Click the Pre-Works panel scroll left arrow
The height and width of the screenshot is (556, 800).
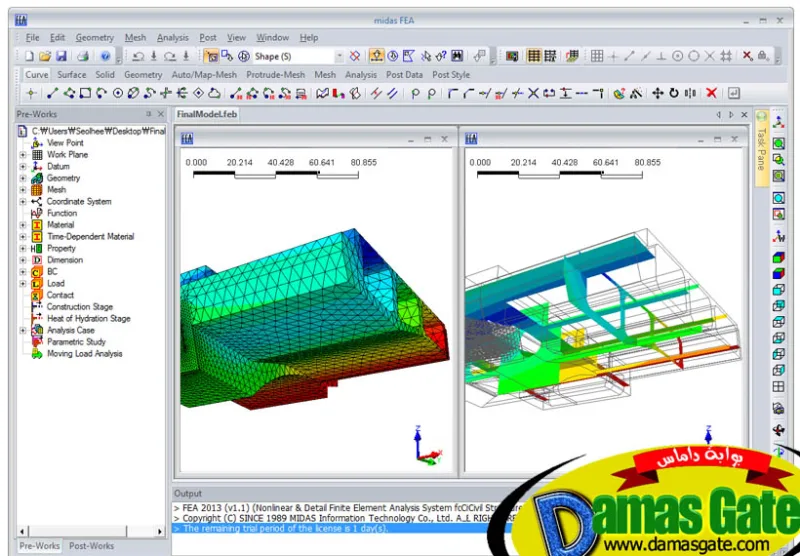(x=22, y=532)
